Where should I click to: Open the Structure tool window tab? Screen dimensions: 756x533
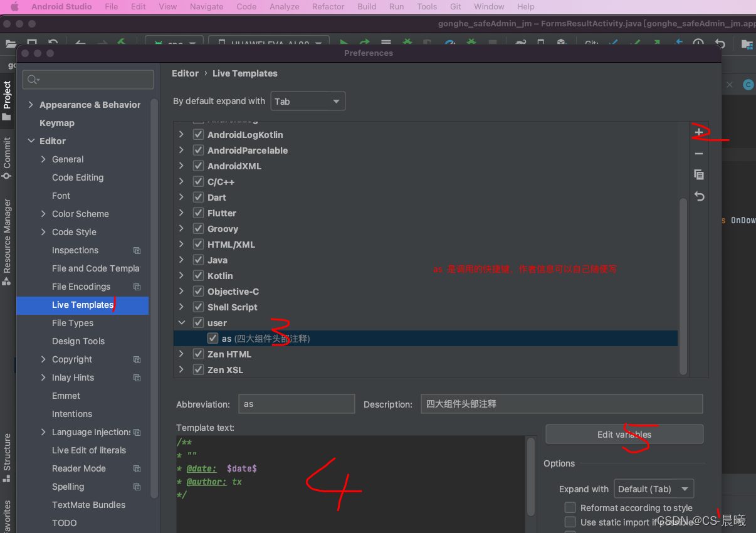click(7, 456)
